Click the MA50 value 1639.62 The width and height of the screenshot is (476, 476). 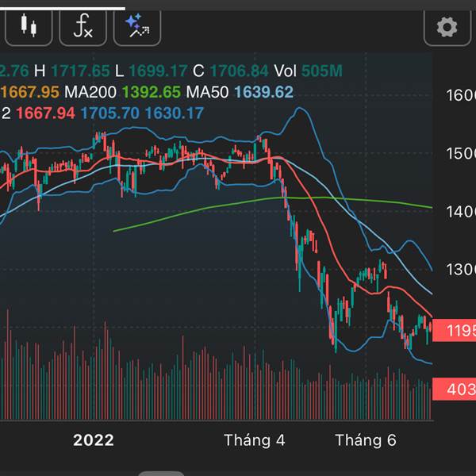[263, 92]
